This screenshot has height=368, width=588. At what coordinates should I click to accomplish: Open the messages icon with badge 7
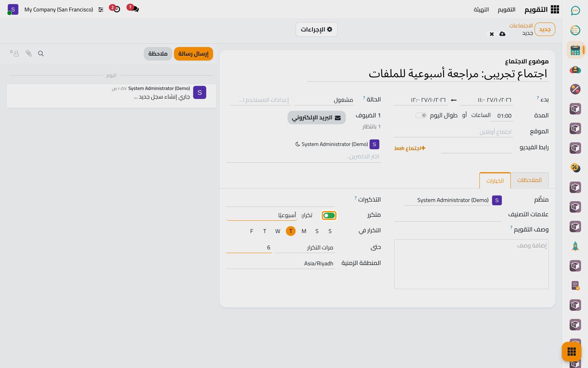coord(135,9)
